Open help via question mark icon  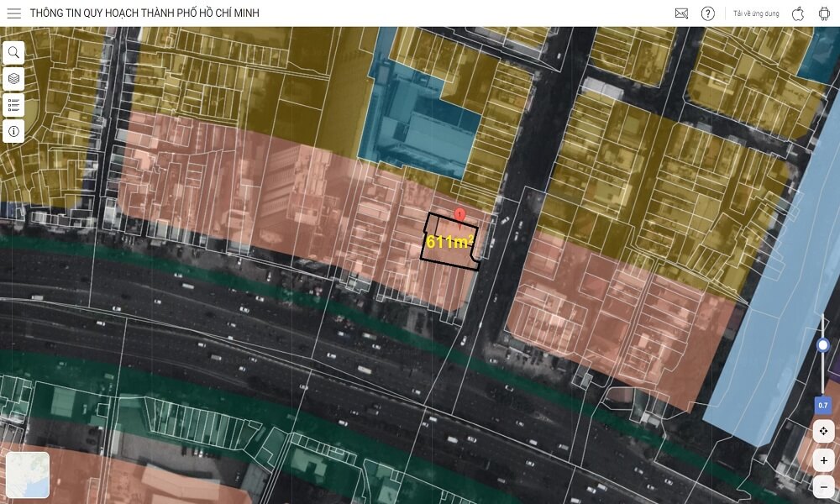(708, 13)
